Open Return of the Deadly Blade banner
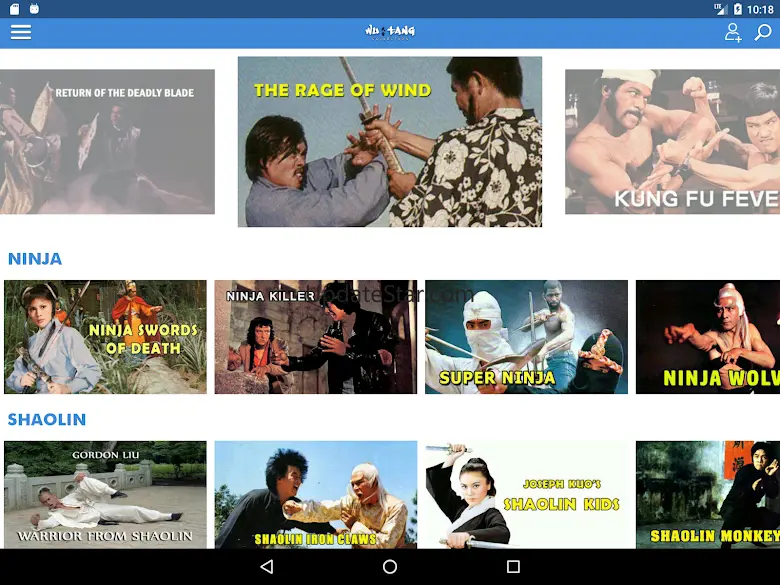 click(x=107, y=142)
